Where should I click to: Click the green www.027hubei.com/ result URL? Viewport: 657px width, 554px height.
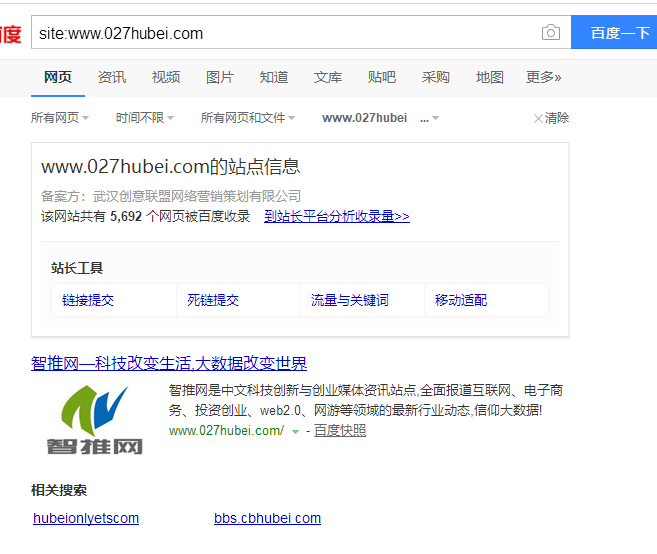pyautogui.click(x=226, y=430)
